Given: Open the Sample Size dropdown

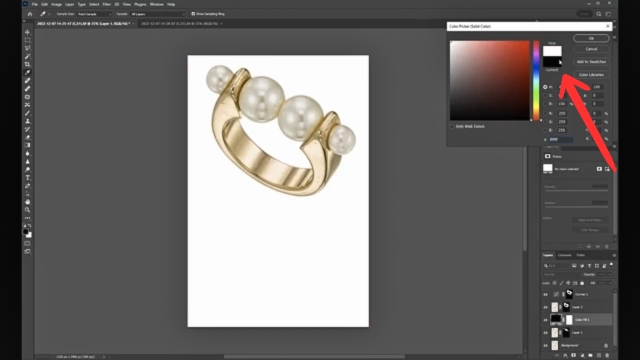Looking at the screenshot, I should click(x=94, y=14).
